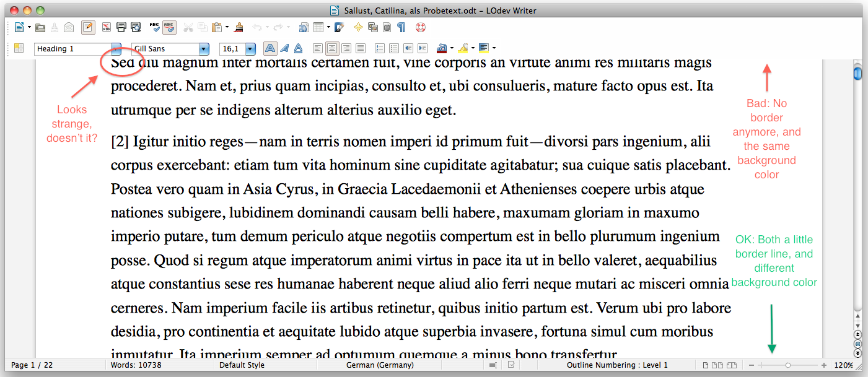Image resolution: width=868 pixels, height=377 pixels.
Task: Click the Clone Formatting paintbrush icon
Action: pos(239,27)
